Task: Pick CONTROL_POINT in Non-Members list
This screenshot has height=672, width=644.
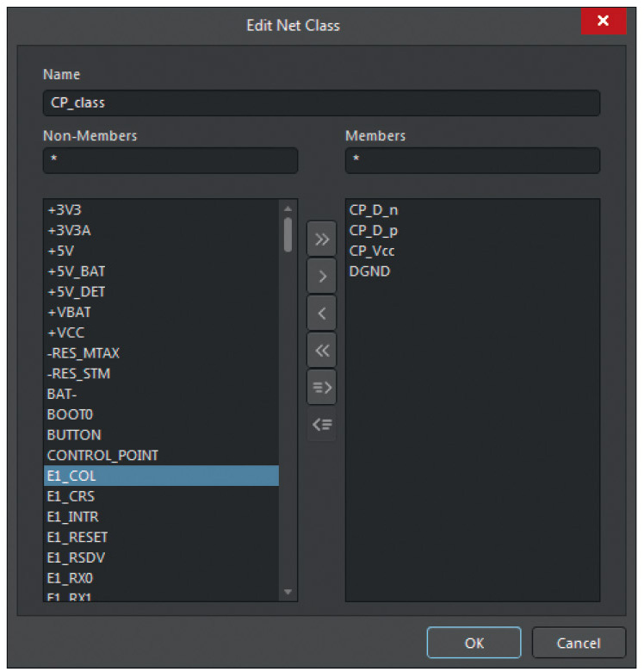Action: click(102, 455)
